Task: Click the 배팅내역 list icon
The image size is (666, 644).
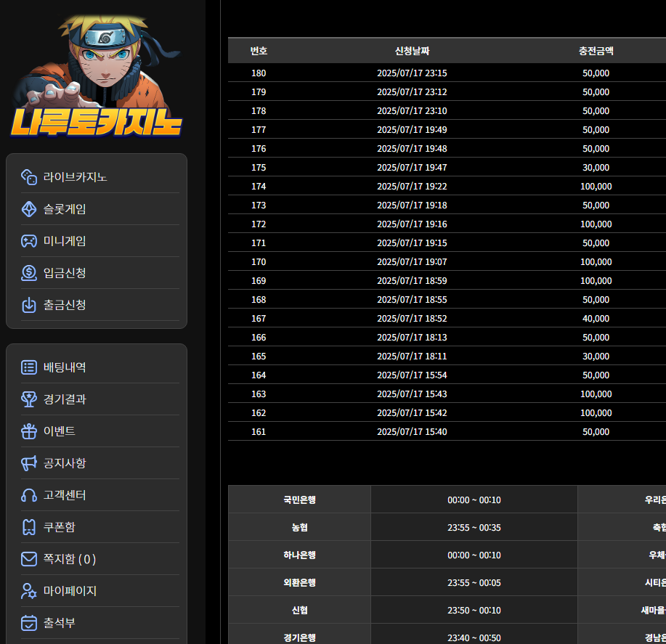Action: click(29, 367)
